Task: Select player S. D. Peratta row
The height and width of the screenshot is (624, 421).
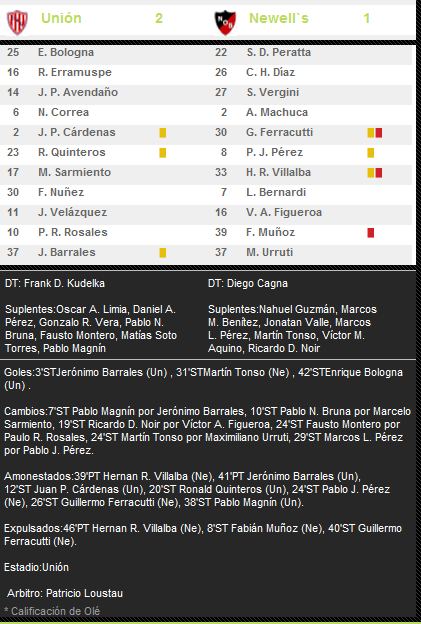Action: click(x=310, y=53)
